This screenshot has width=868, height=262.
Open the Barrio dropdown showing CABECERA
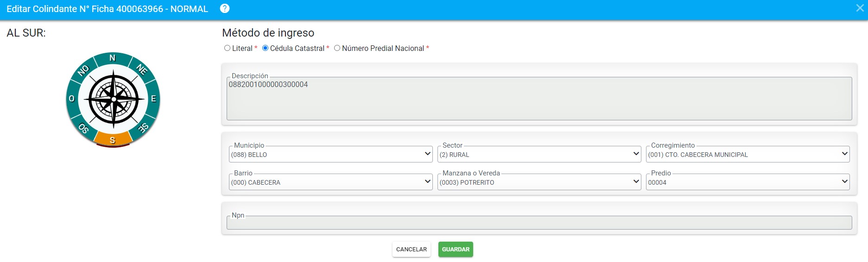coord(331,182)
